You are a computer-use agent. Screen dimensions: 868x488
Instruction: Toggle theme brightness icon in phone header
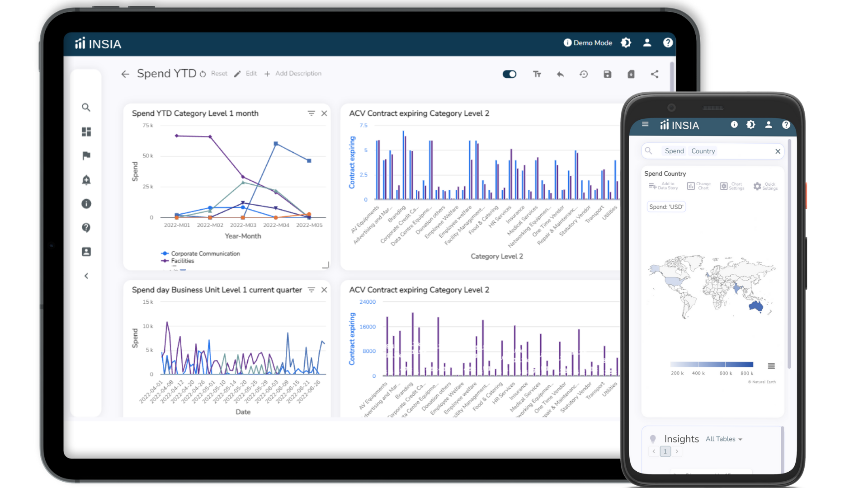tap(751, 124)
